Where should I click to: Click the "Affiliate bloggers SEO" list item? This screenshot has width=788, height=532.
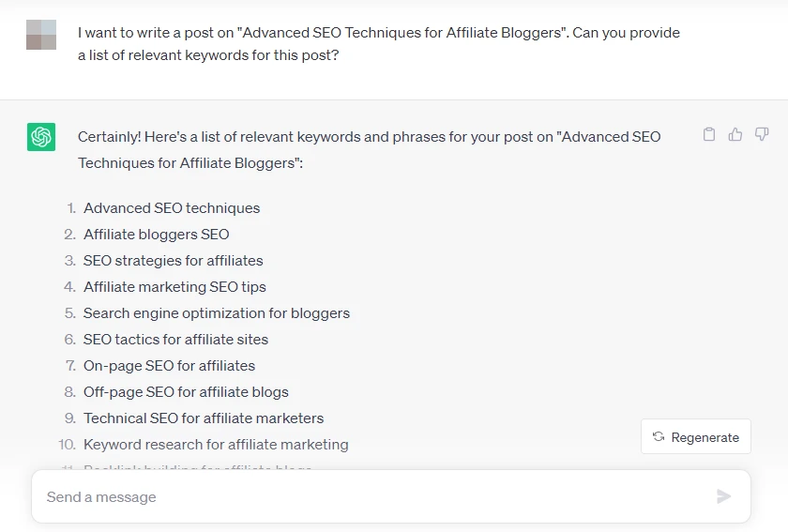coord(156,235)
